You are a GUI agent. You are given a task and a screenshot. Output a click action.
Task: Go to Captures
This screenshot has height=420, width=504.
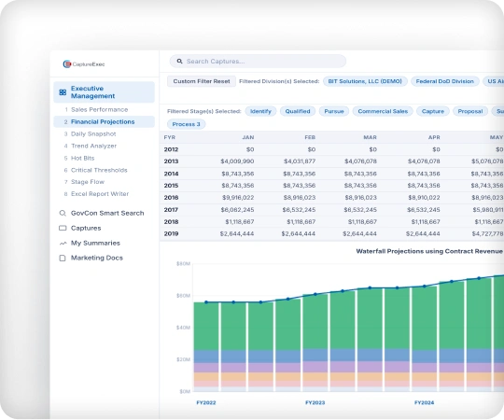80,228
